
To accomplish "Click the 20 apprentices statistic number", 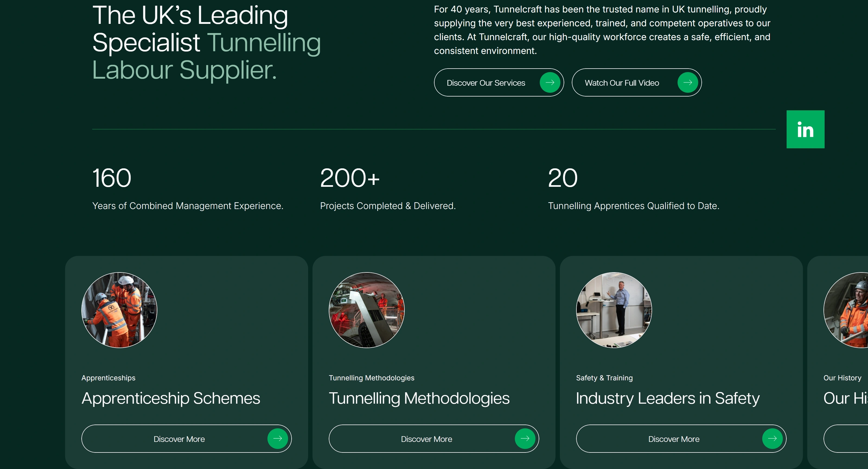I will (x=563, y=178).
